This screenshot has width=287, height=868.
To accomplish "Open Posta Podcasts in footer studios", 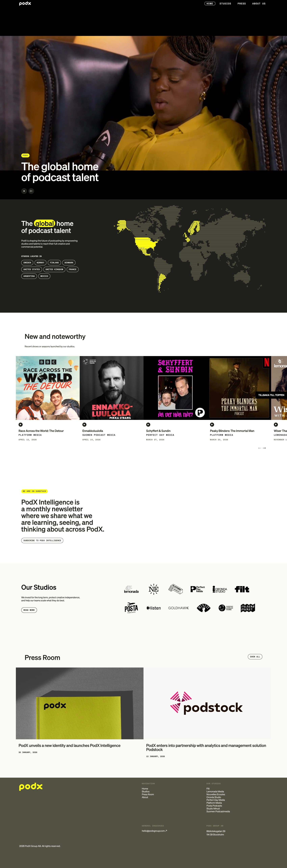I will pos(214,806).
